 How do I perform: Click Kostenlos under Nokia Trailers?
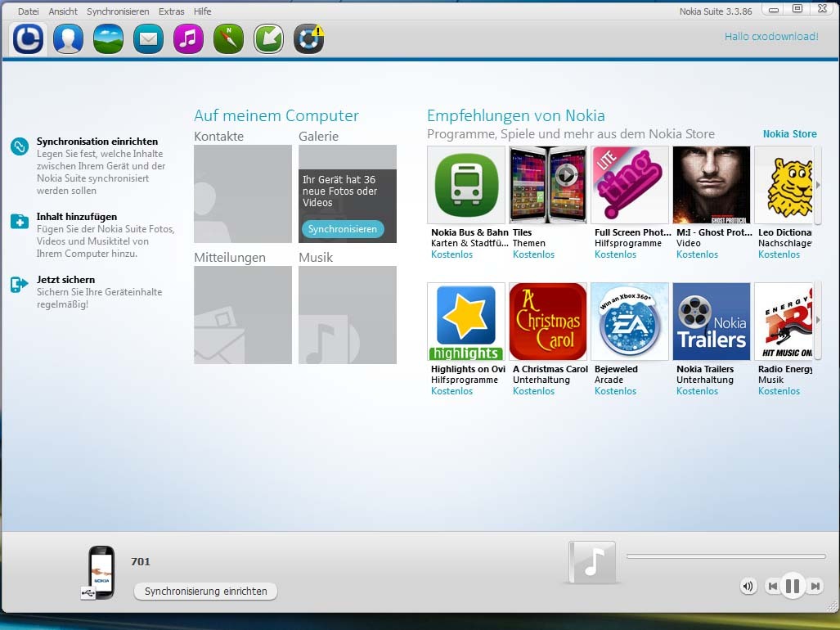697,391
